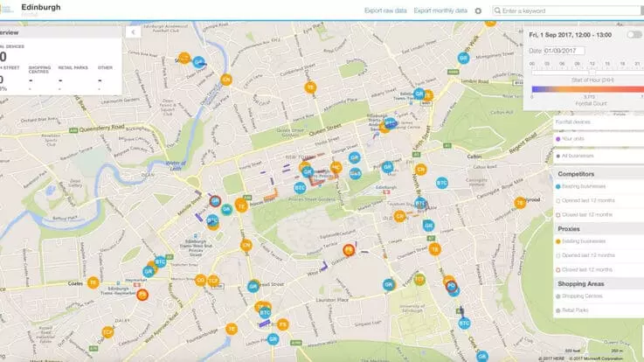The height and width of the screenshot is (362, 644).
Task: Toggle Shopping Centres layer
Action: 599,296
